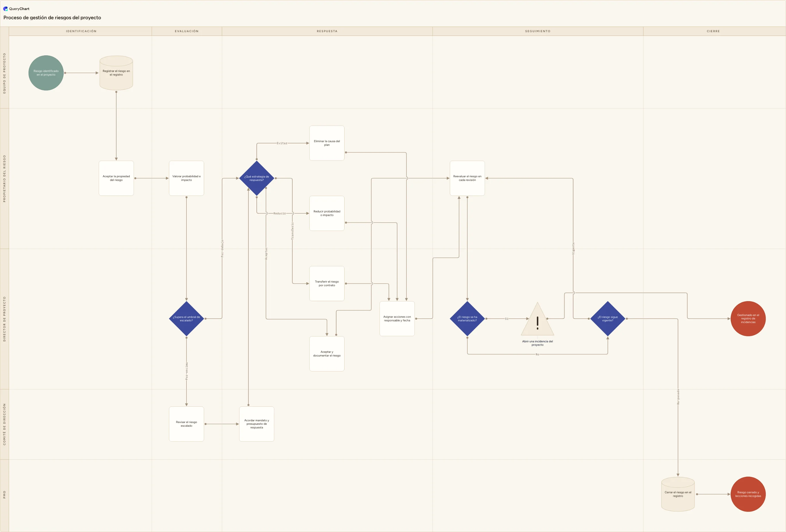Select the 'Transferir el riesgo por contrato' box

(x=327, y=283)
